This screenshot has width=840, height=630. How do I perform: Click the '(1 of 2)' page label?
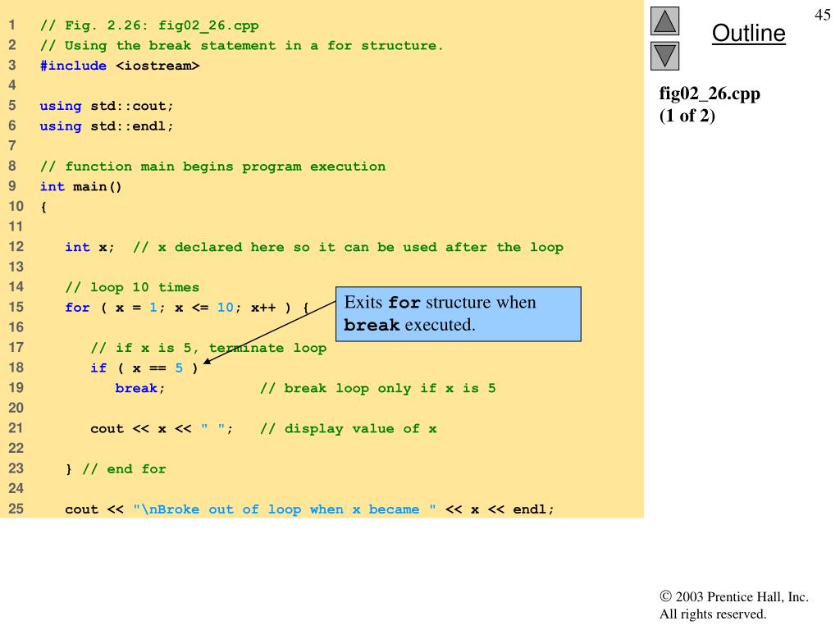[x=687, y=116]
